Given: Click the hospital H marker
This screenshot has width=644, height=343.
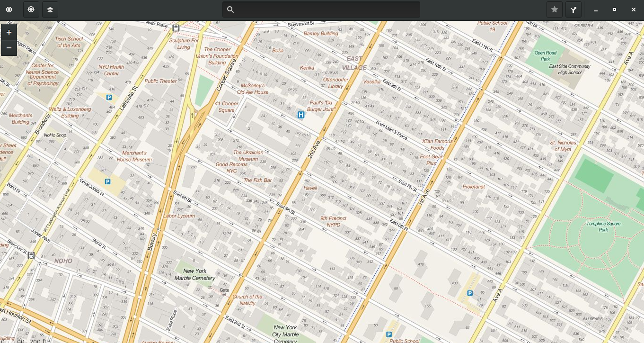Looking at the screenshot, I should 300,115.
